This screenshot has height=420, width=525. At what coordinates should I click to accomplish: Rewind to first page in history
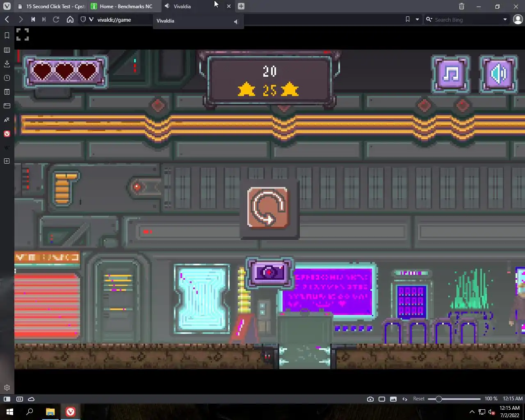pyautogui.click(x=33, y=19)
